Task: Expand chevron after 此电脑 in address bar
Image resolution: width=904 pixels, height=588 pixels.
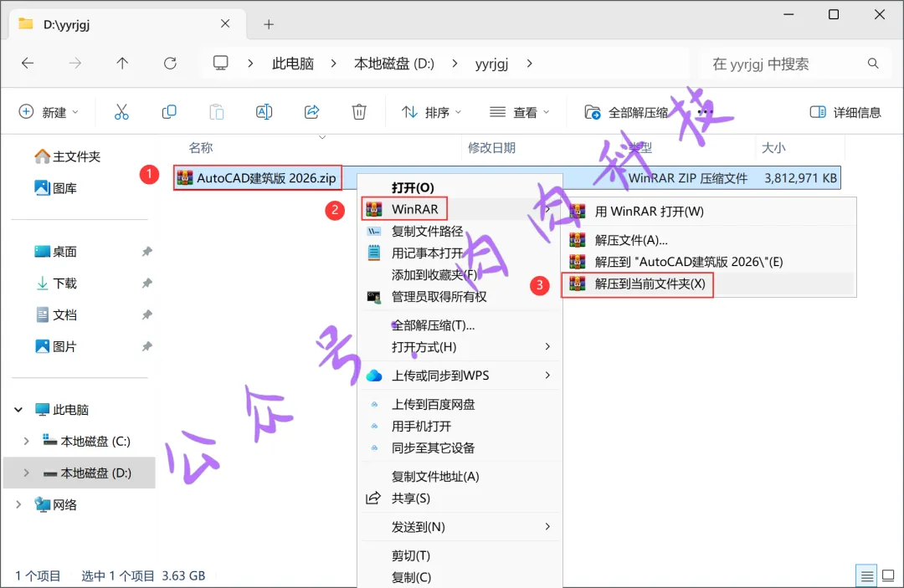Action: point(333,64)
